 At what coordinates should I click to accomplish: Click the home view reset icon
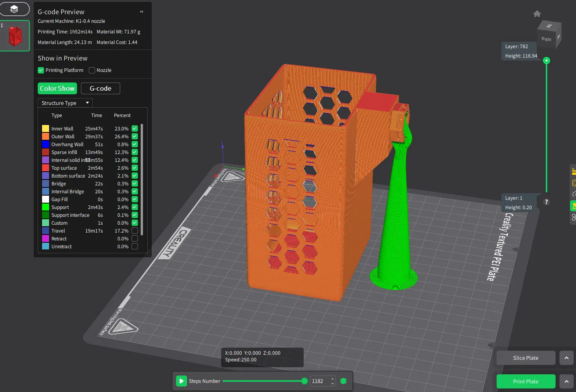[x=537, y=14]
